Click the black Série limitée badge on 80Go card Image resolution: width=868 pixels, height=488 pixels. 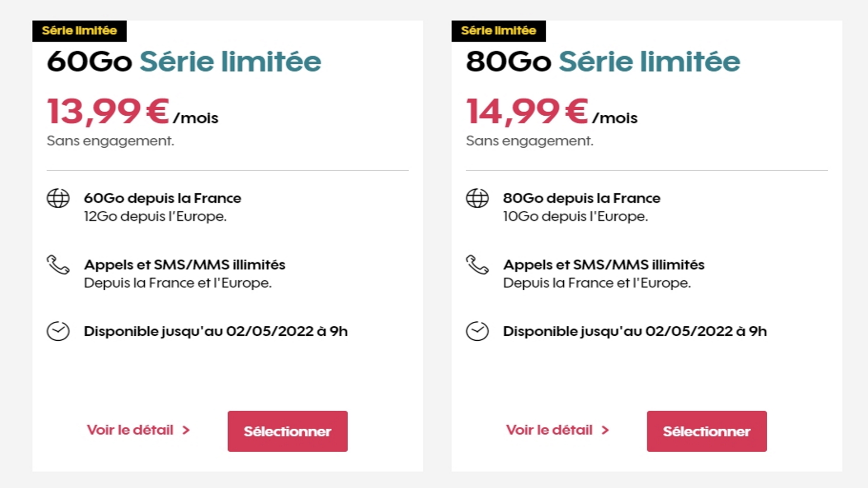pyautogui.click(x=499, y=31)
